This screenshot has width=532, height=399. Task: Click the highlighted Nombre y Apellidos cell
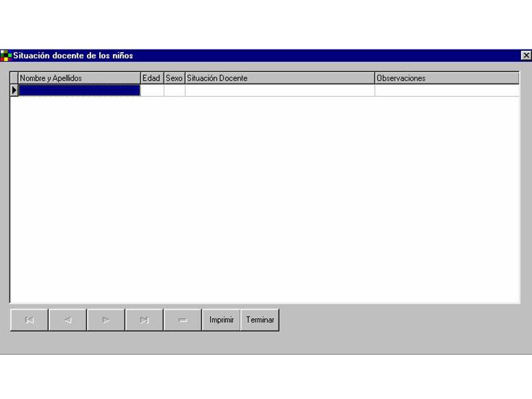pos(79,90)
